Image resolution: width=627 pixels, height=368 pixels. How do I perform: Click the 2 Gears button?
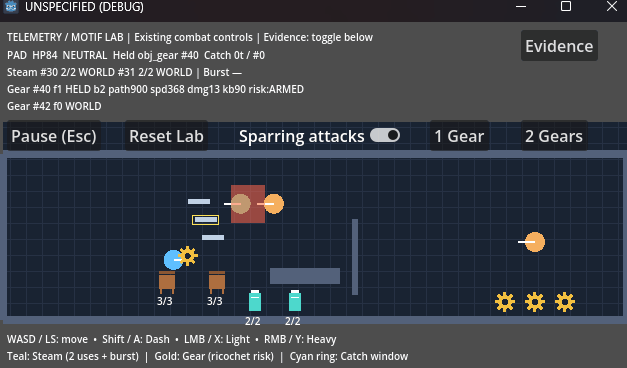click(554, 136)
